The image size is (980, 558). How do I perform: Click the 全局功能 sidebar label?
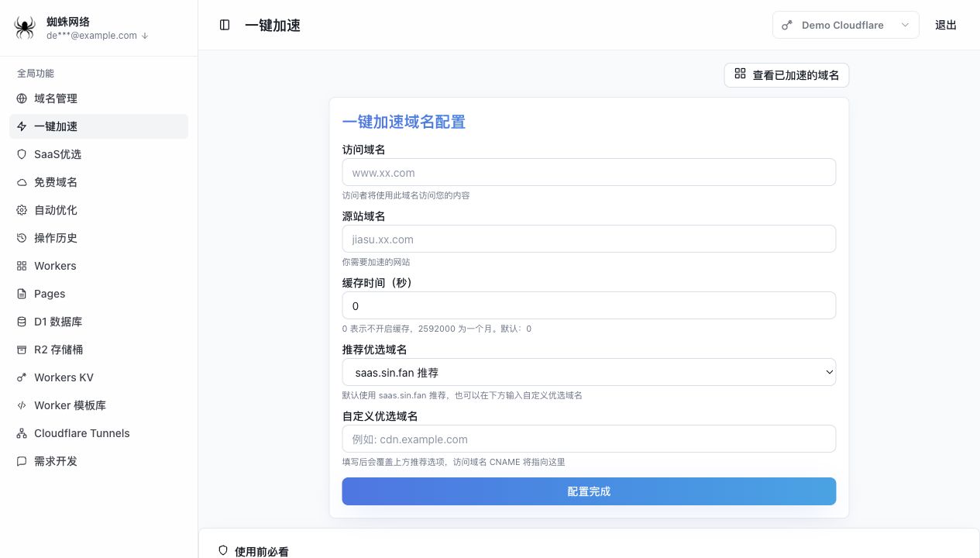[x=36, y=74]
